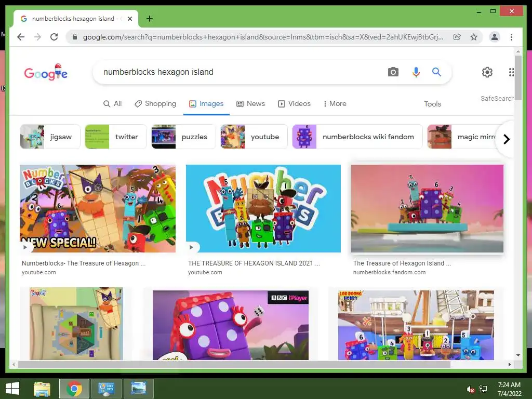Filter images by the jigsaw chip
532x399 pixels.
(x=50, y=137)
